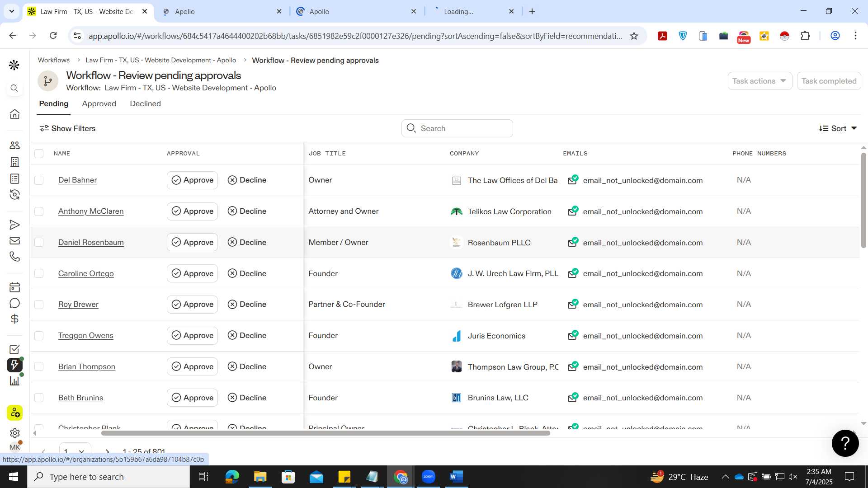Screen dimensions: 868x488
Task: Select the Del Bahner row checkbox
Action: pos(39,180)
